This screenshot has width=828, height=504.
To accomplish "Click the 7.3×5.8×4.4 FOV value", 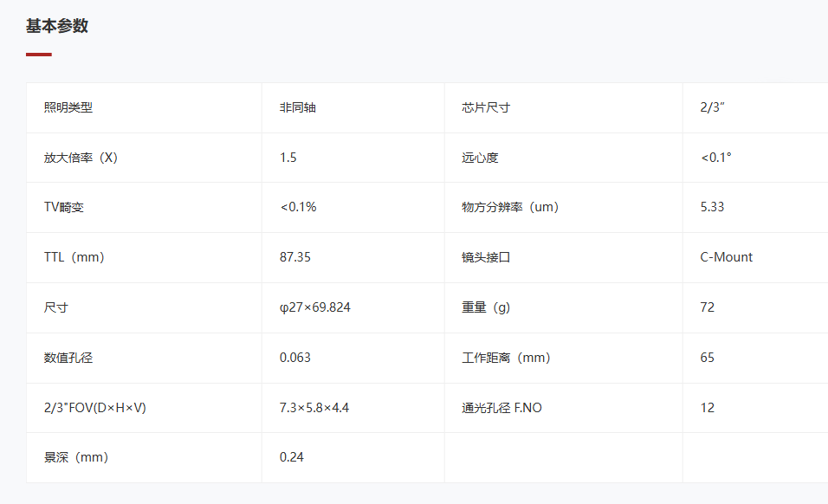I will [x=314, y=407].
